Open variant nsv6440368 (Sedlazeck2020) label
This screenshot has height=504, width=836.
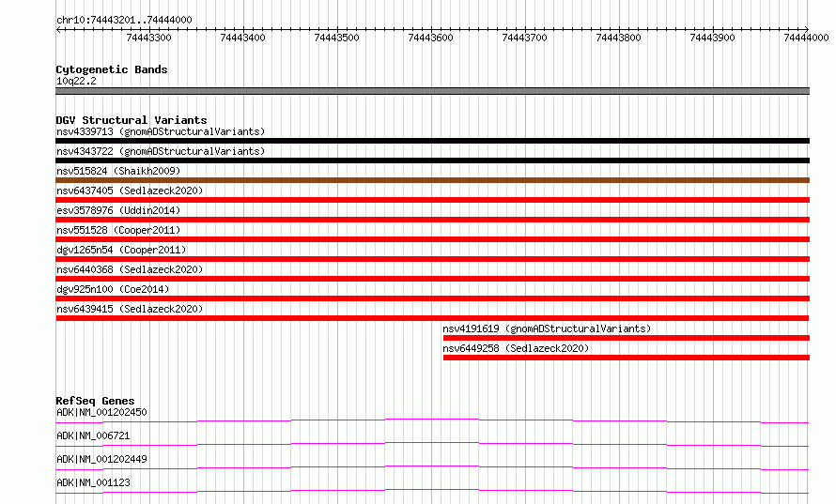(130, 269)
